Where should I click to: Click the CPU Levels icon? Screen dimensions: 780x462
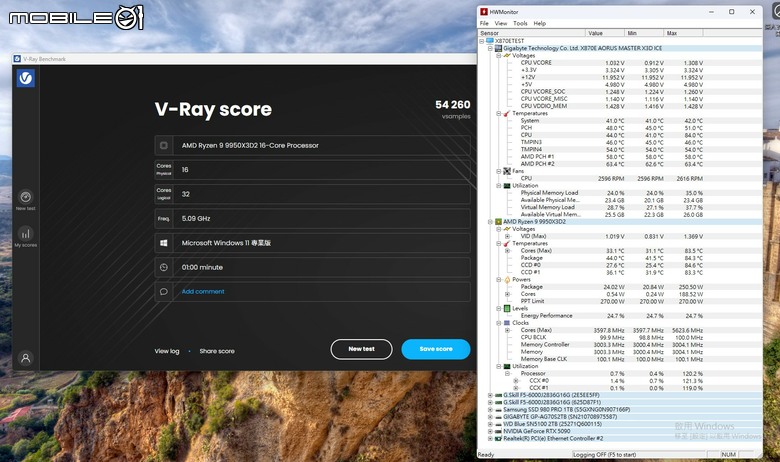507,308
